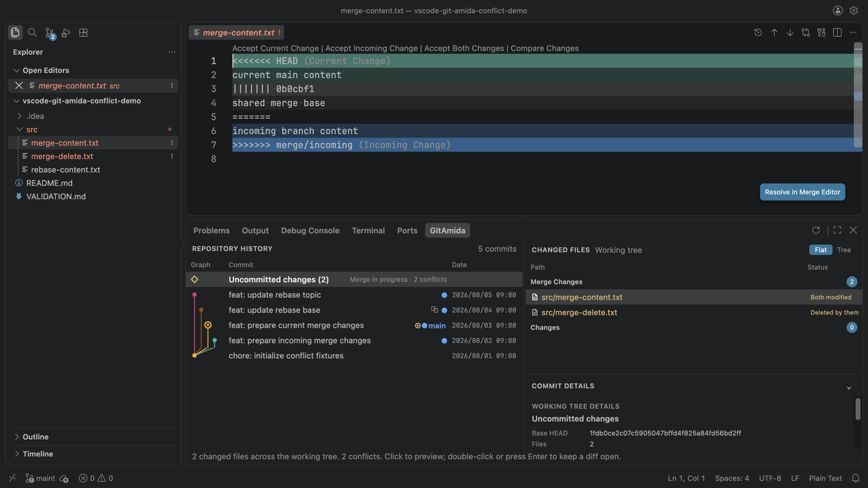Refresh the GitAmida panel

point(816,230)
